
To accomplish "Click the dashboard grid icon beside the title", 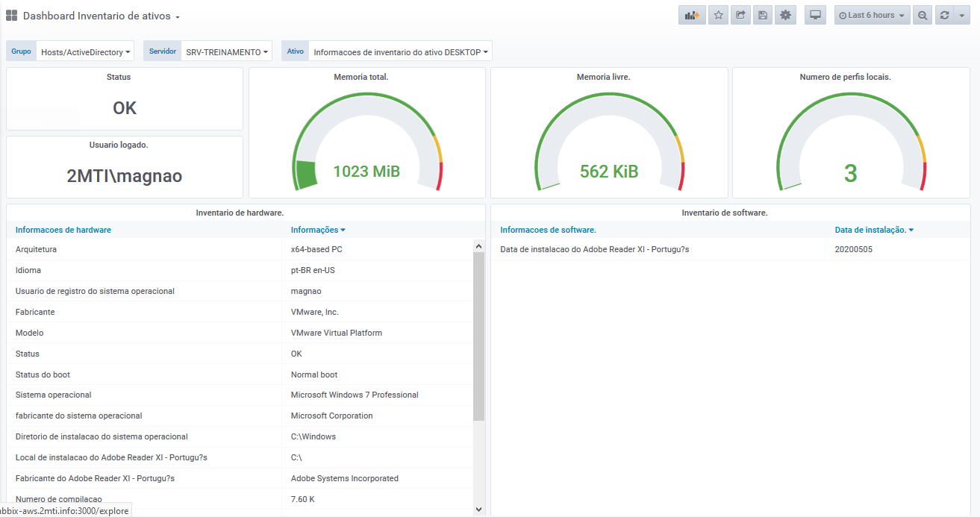I will coord(12,16).
